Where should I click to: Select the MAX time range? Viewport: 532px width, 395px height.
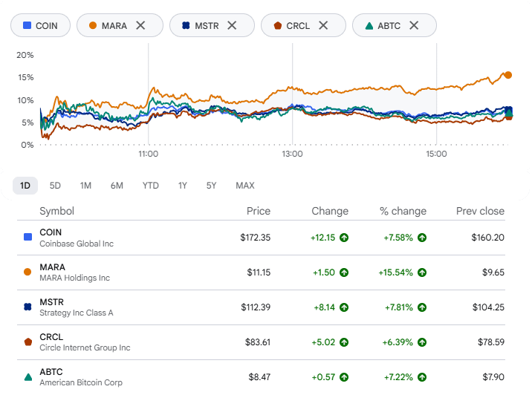(x=245, y=186)
